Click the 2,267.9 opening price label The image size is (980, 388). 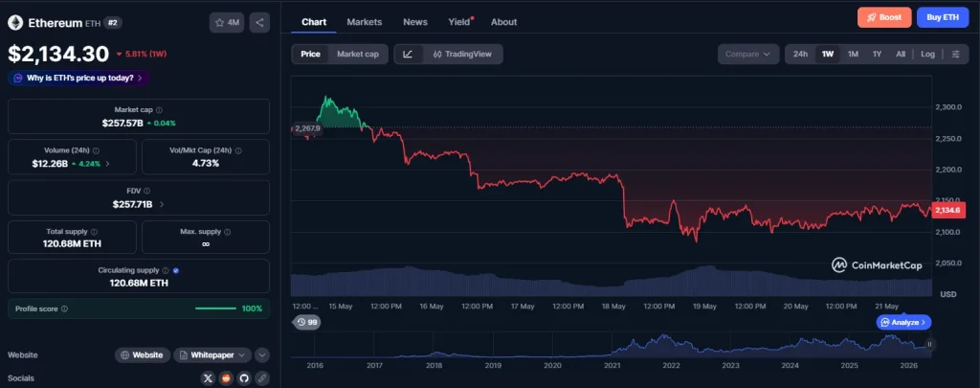click(307, 128)
